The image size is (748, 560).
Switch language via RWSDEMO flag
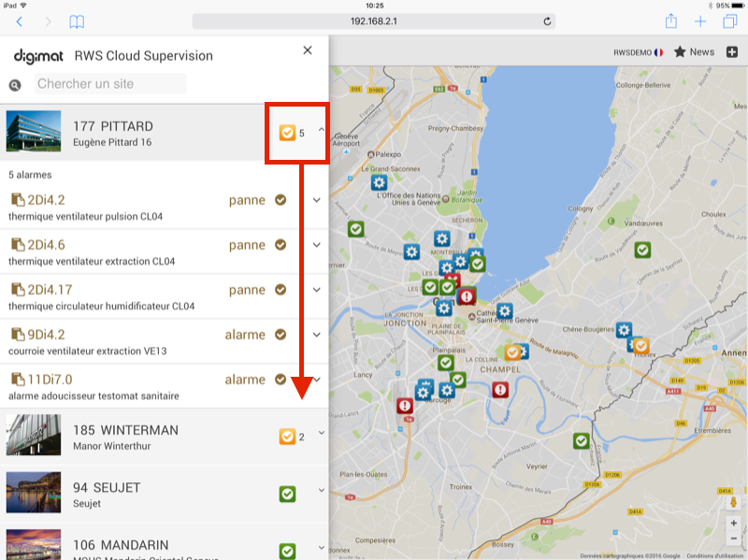click(639, 52)
